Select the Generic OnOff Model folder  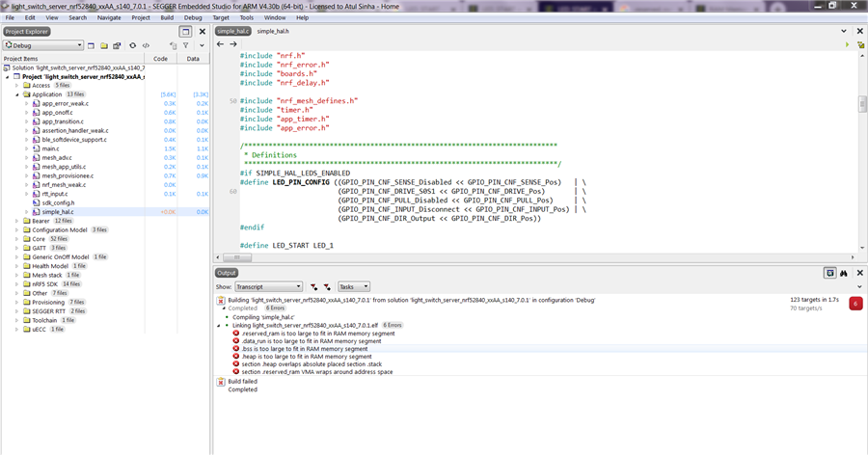pyautogui.click(x=61, y=256)
